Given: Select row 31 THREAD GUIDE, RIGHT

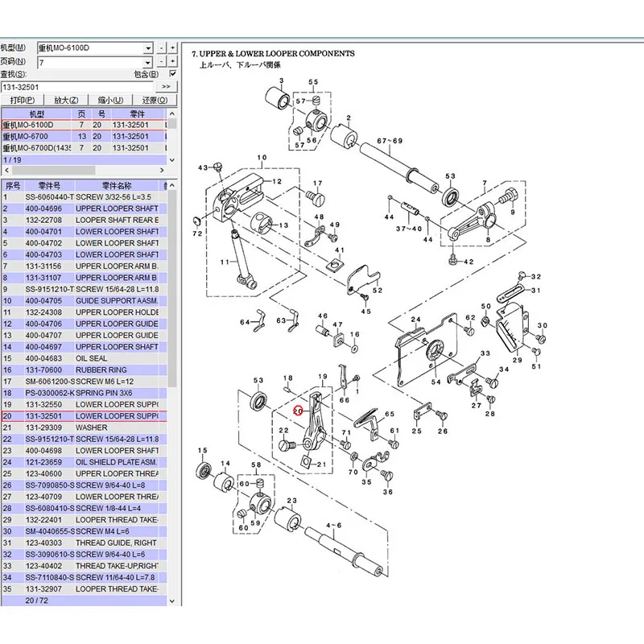Looking at the screenshot, I should tap(84, 543).
